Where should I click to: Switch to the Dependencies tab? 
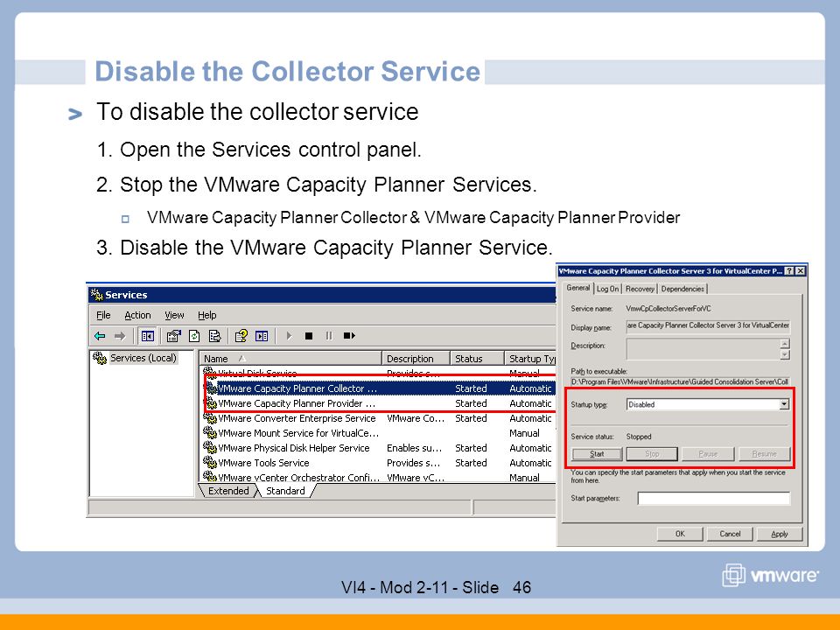pos(682,289)
